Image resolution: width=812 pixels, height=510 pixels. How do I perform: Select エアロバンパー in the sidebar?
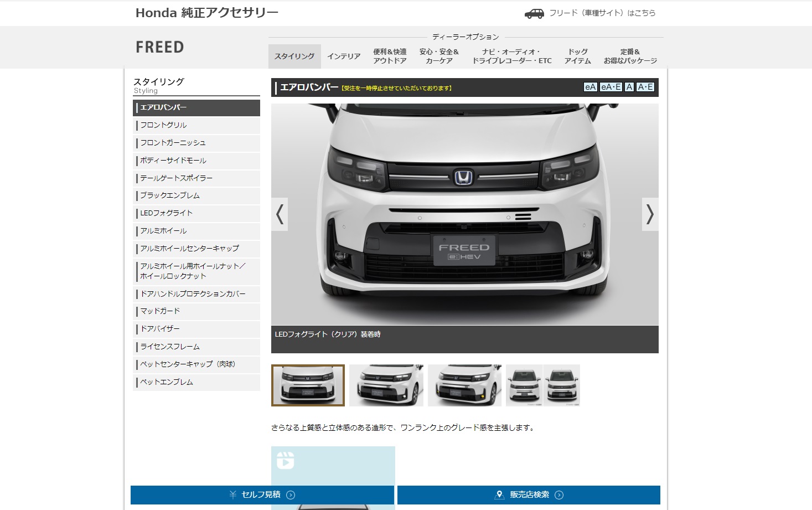click(x=196, y=107)
